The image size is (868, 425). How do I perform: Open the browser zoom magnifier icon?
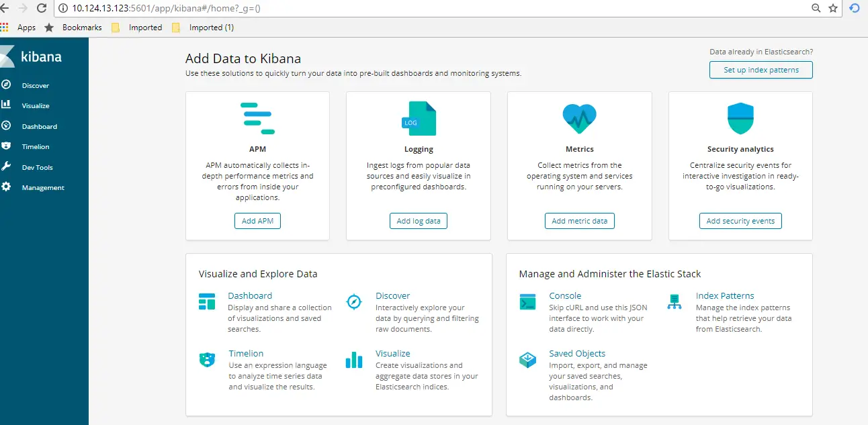[816, 8]
